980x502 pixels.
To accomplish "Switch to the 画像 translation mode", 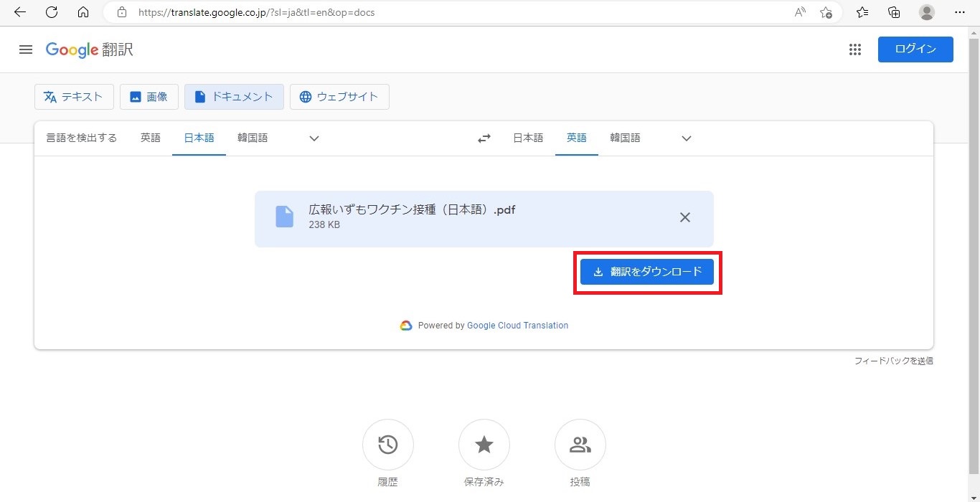I will pyautogui.click(x=149, y=97).
